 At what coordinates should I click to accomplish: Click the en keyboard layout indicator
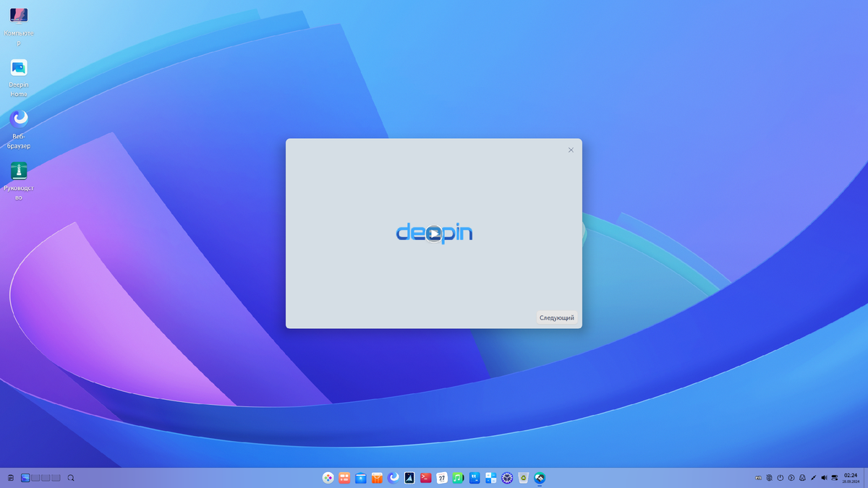[758, 478]
